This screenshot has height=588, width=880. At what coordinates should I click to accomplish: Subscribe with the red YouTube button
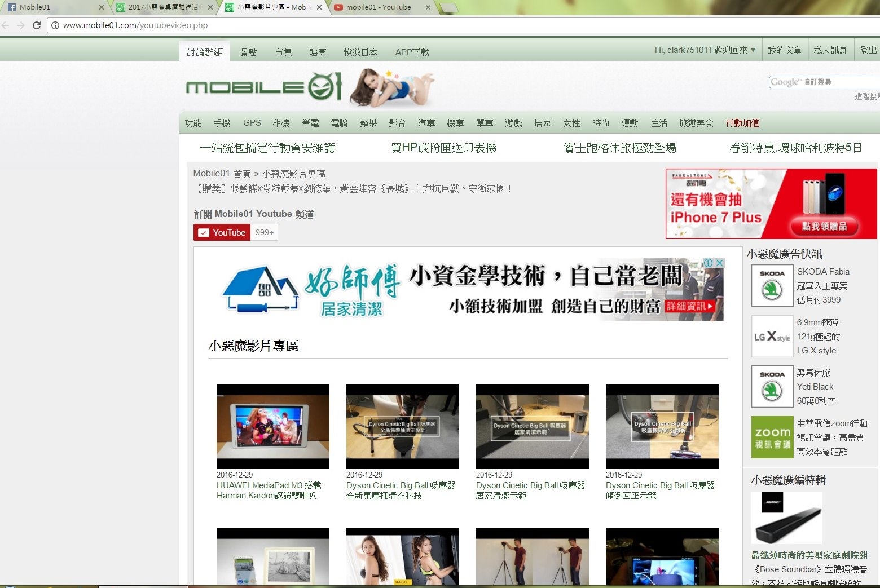tap(222, 232)
